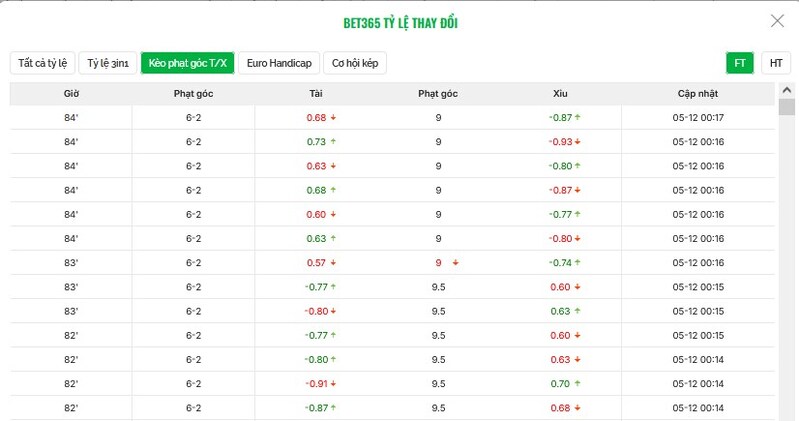Viewport: 799px width, 421px height.
Task: Open the Tỷ lệ 3in1 tab
Action: (106, 62)
